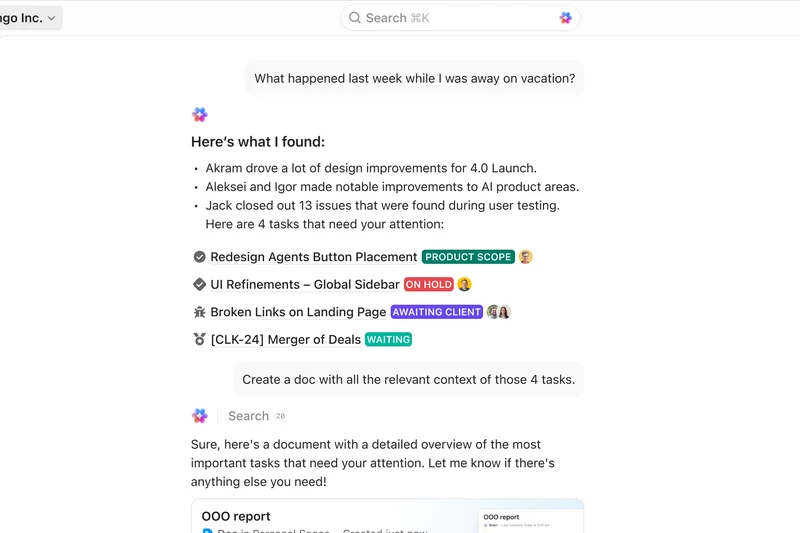Click the AI assistant logo above 'Here's what I found'
The width and height of the screenshot is (800, 533).
200,115
